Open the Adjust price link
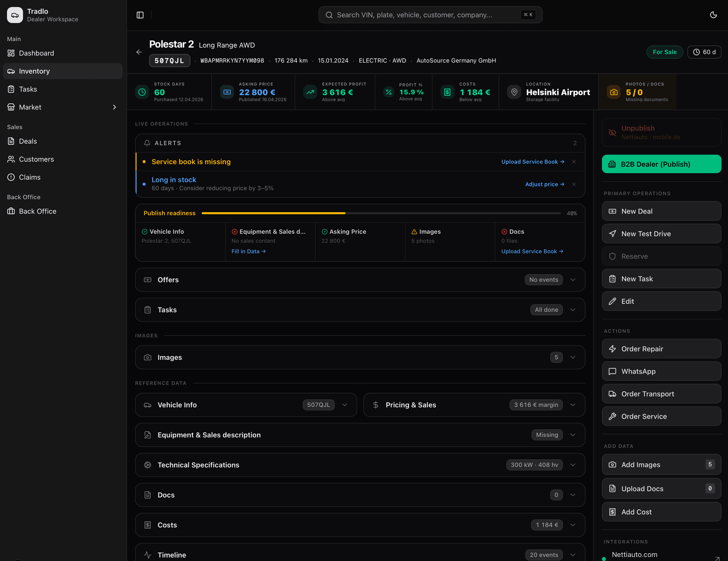Screen dimensions: 728x561 545,184
